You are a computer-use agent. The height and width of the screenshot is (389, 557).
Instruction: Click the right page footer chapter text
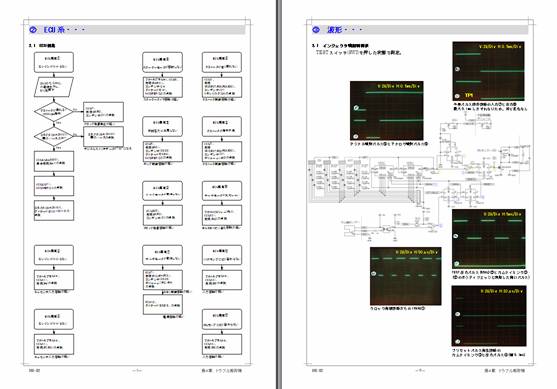click(x=505, y=371)
